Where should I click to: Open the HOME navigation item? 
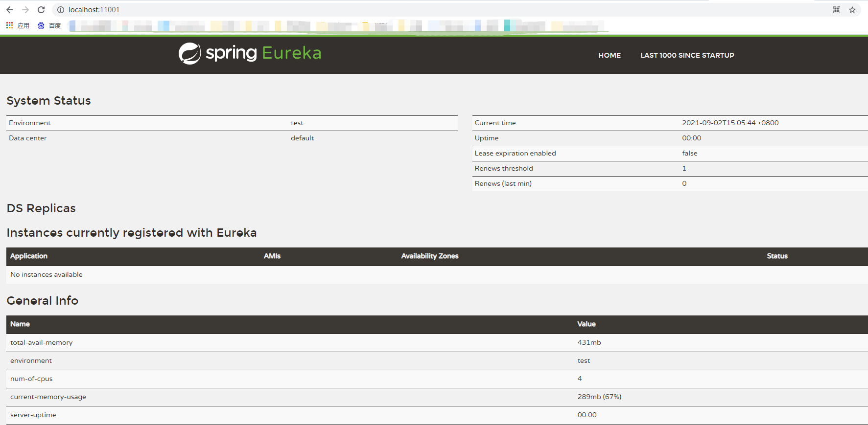(610, 55)
